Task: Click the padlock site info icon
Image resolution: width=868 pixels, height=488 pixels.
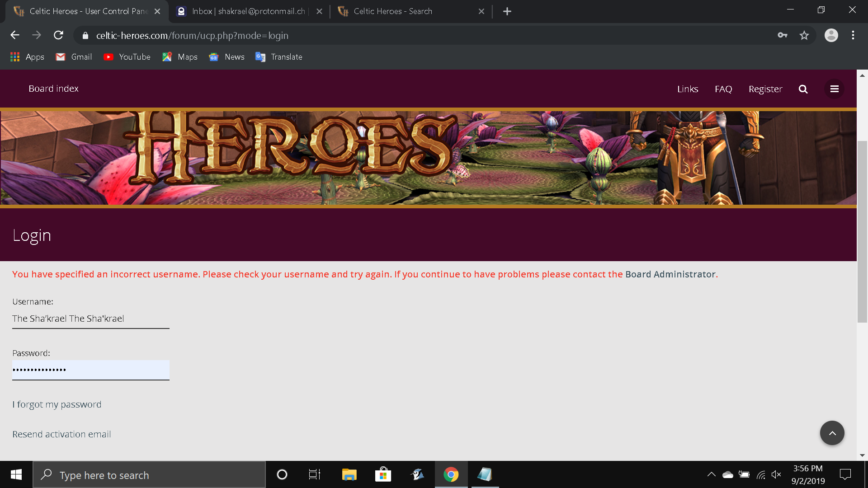Action: pos(85,36)
